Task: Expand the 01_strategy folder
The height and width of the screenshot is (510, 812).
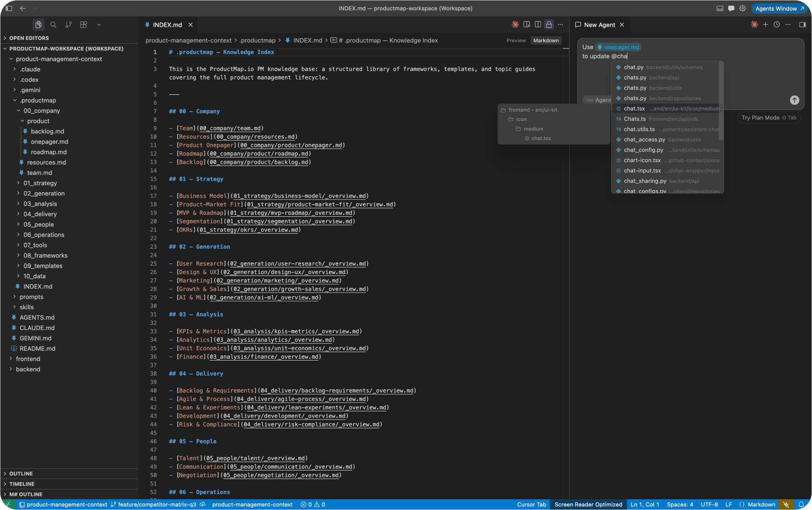Action: pyautogui.click(x=40, y=183)
